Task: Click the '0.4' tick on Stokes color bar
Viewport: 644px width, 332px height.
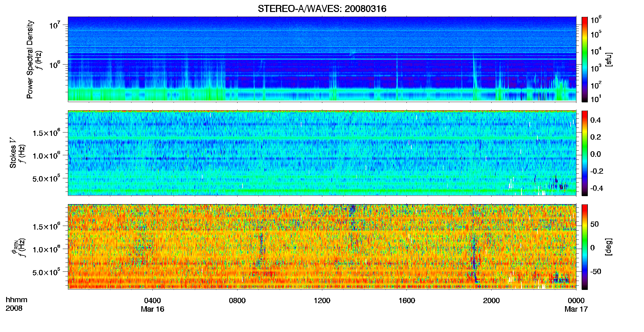Action: (x=595, y=120)
